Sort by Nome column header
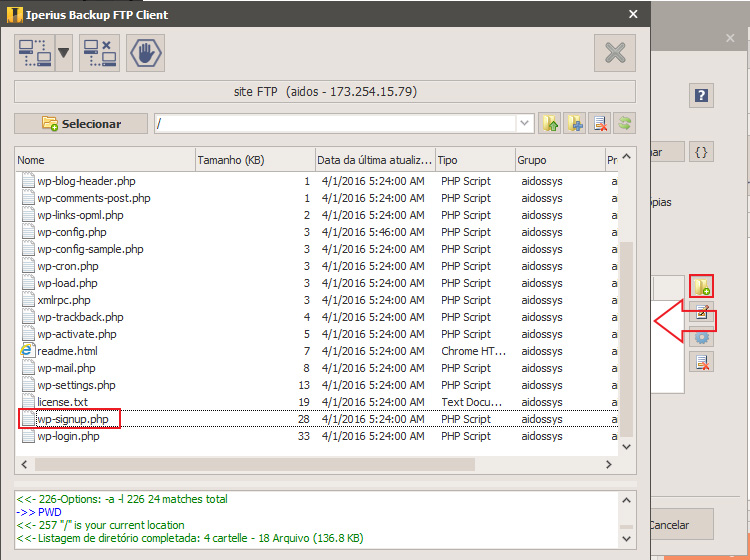 (105, 160)
